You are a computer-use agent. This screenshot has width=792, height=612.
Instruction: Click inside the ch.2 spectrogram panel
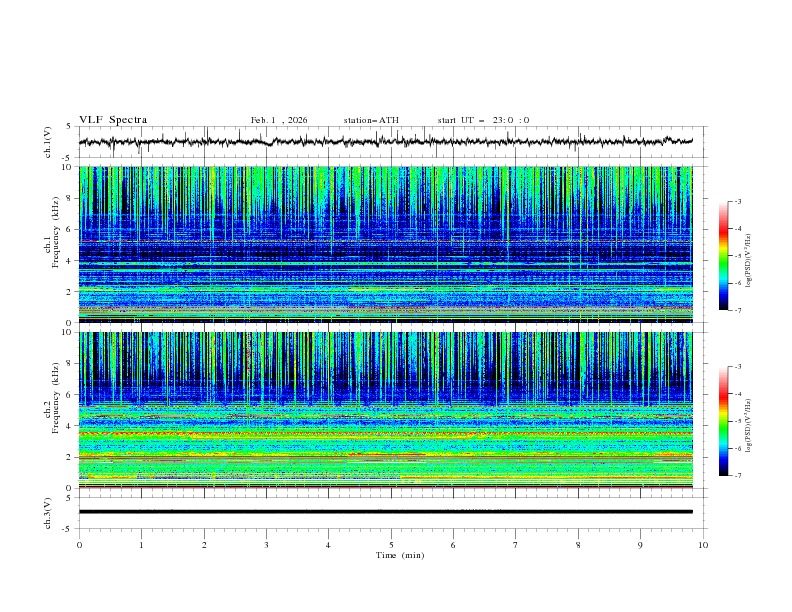385,410
